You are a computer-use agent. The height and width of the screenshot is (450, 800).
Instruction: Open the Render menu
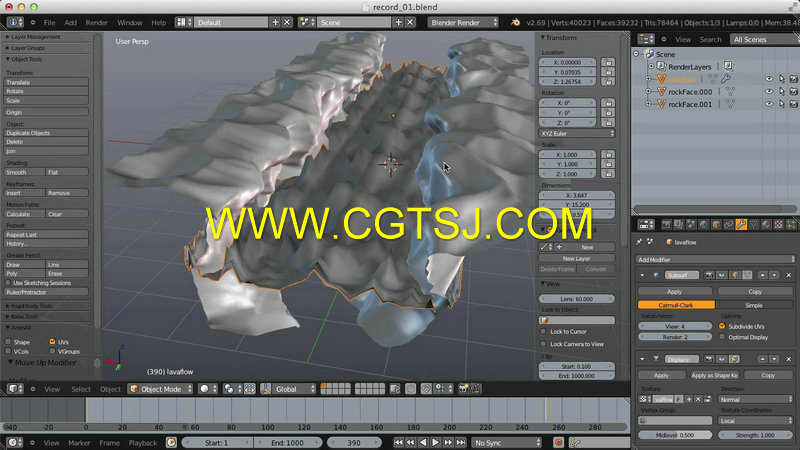point(96,22)
